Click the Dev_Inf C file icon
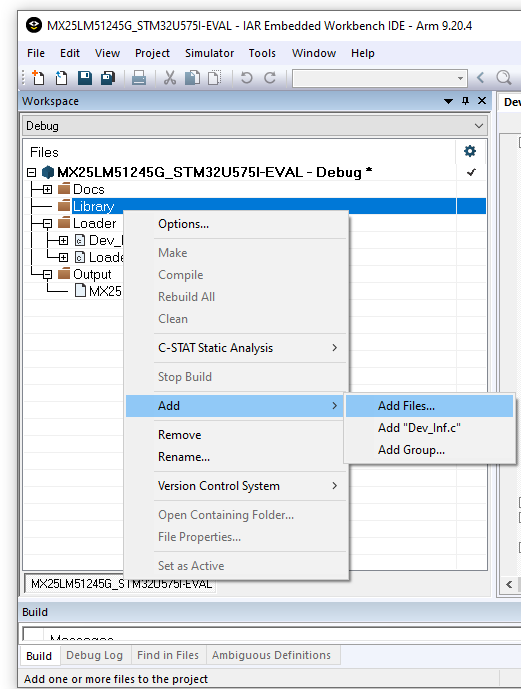The width and height of the screenshot is (521, 689). point(80,240)
